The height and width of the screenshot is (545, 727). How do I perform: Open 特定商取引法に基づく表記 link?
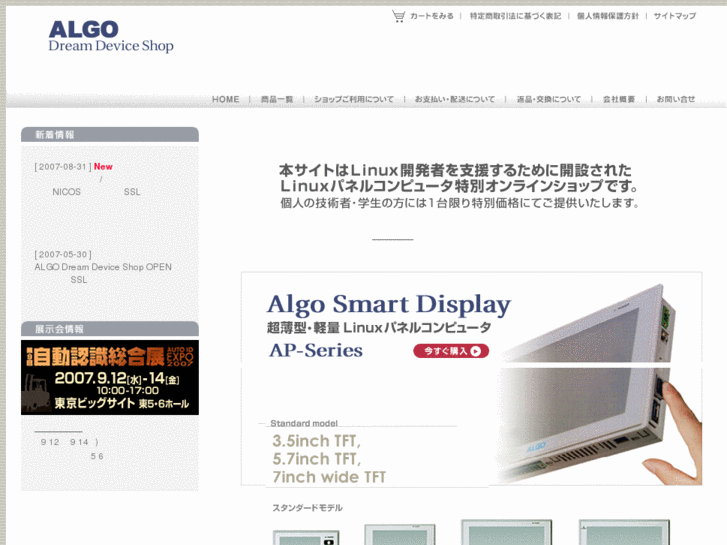[x=515, y=16]
